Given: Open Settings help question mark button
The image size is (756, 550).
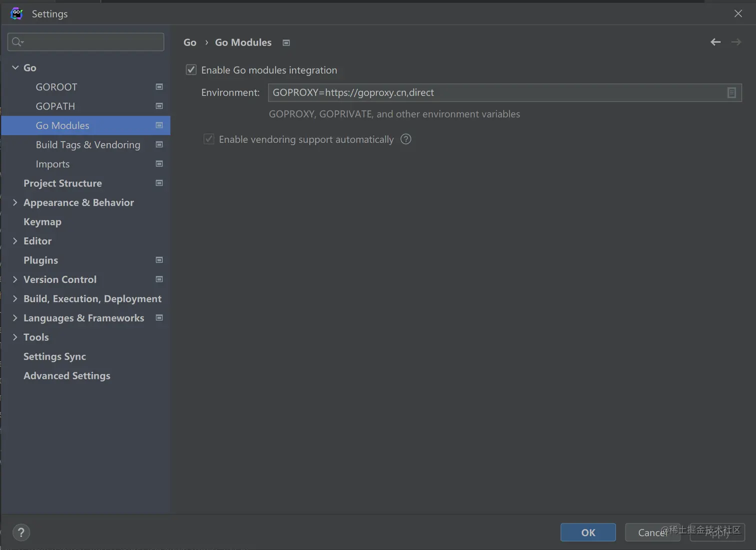Looking at the screenshot, I should 21,532.
